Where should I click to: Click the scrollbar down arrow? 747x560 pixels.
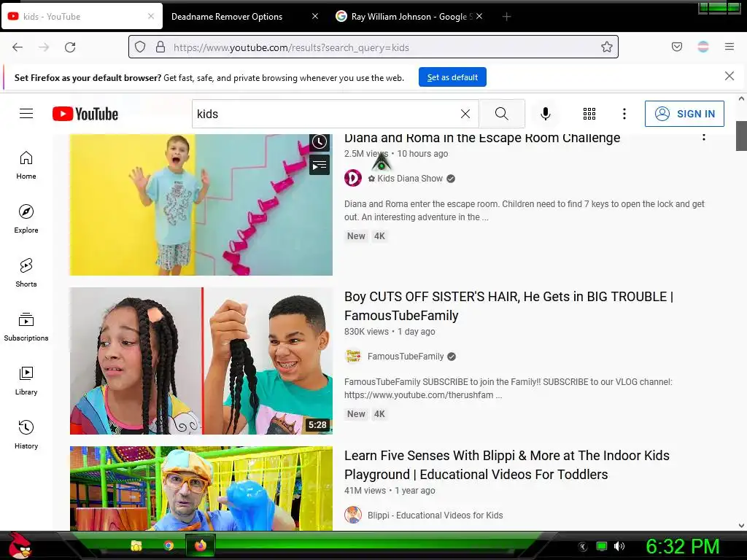(x=741, y=526)
